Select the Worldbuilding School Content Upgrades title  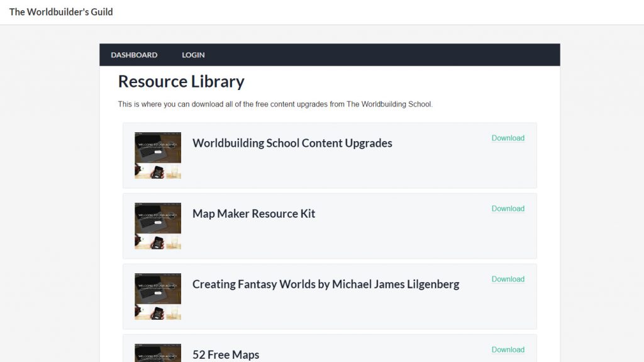pyautogui.click(x=292, y=143)
